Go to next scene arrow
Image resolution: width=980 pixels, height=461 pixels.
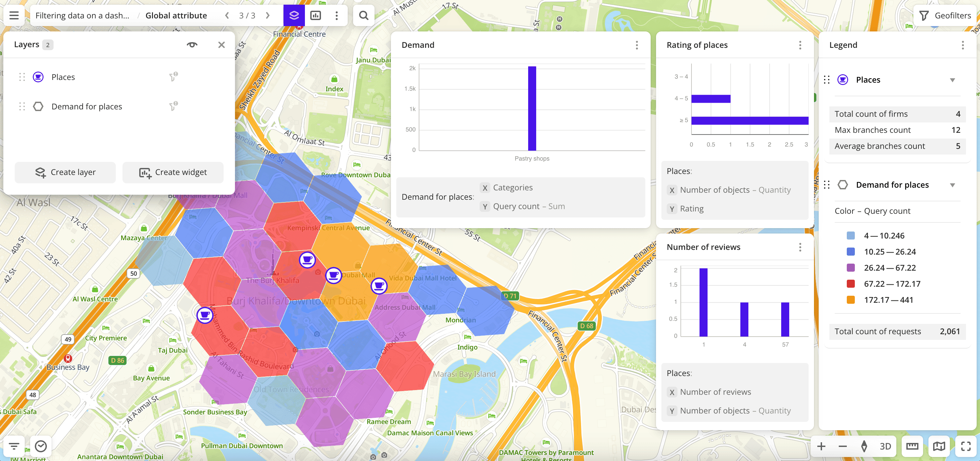[x=267, y=16]
